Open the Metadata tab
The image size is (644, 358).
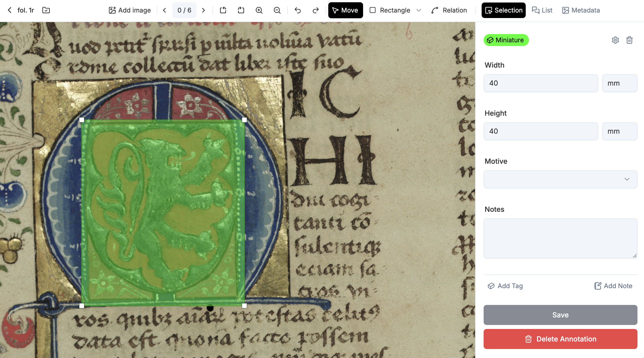(581, 10)
